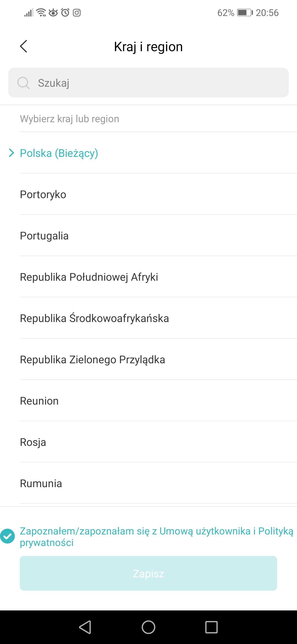Choose Rosja from country list
Screen dimensions: 297x644
click(33, 442)
